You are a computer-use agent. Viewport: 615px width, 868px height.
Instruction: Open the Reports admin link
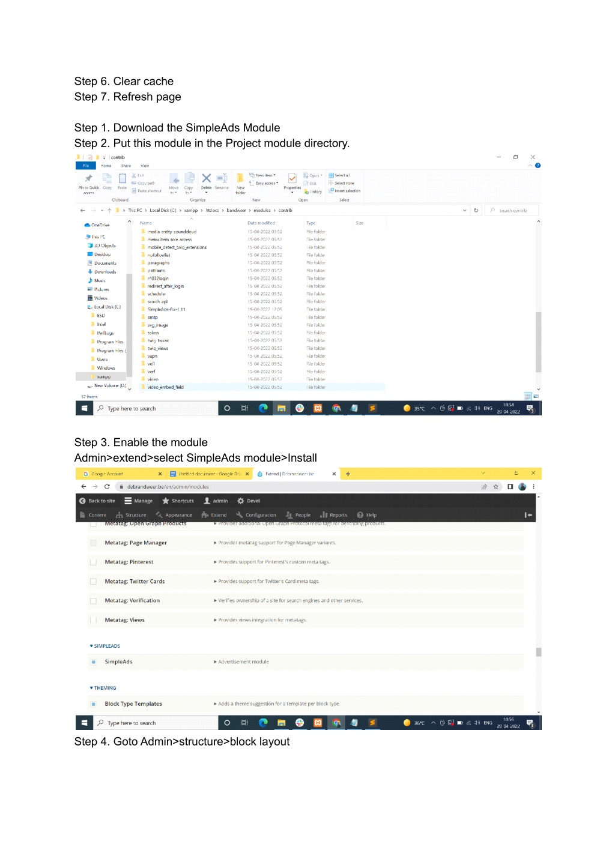coord(334,514)
